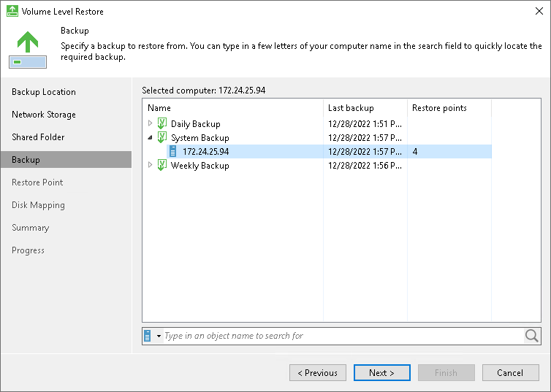Click the magnifier search icon
This screenshot has width=551, height=392.
point(532,336)
